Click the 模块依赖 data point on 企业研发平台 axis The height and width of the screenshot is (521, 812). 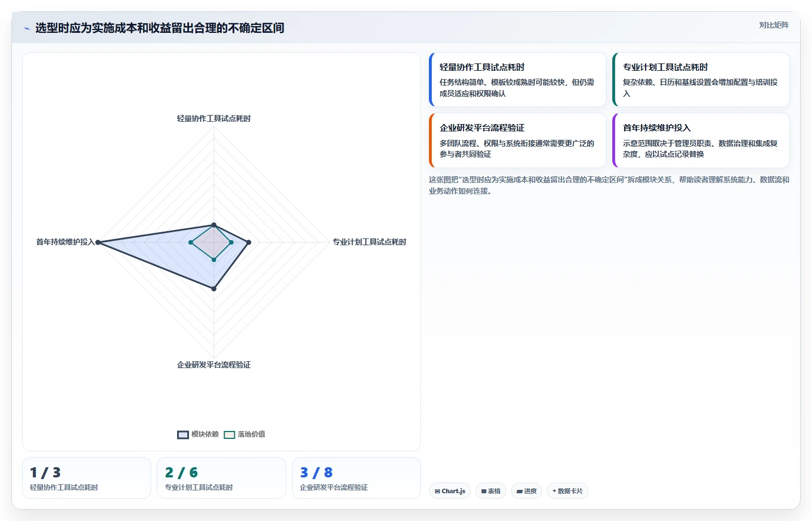[x=214, y=289]
